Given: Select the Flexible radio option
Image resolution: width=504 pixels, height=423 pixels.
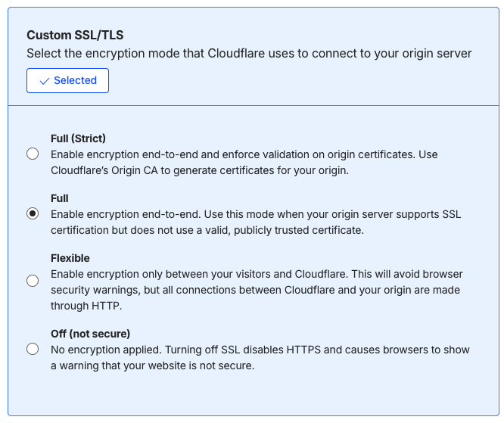Looking at the screenshot, I should [x=33, y=281].
